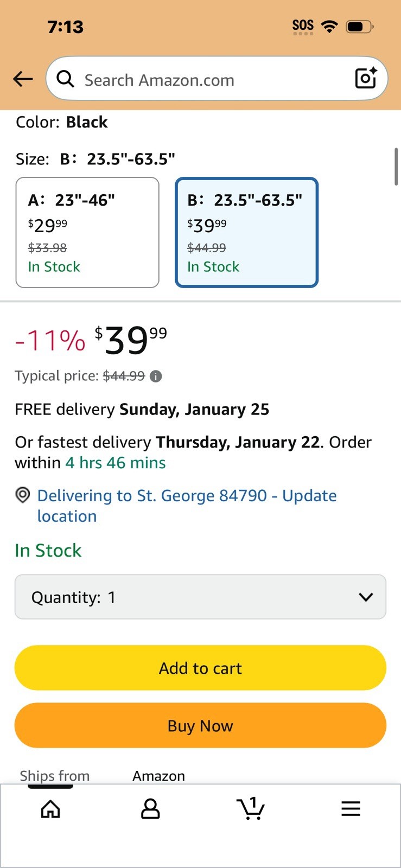The height and width of the screenshot is (868, 401).
Task: Tap the Wi-Fi status icon
Action: click(x=329, y=26)
